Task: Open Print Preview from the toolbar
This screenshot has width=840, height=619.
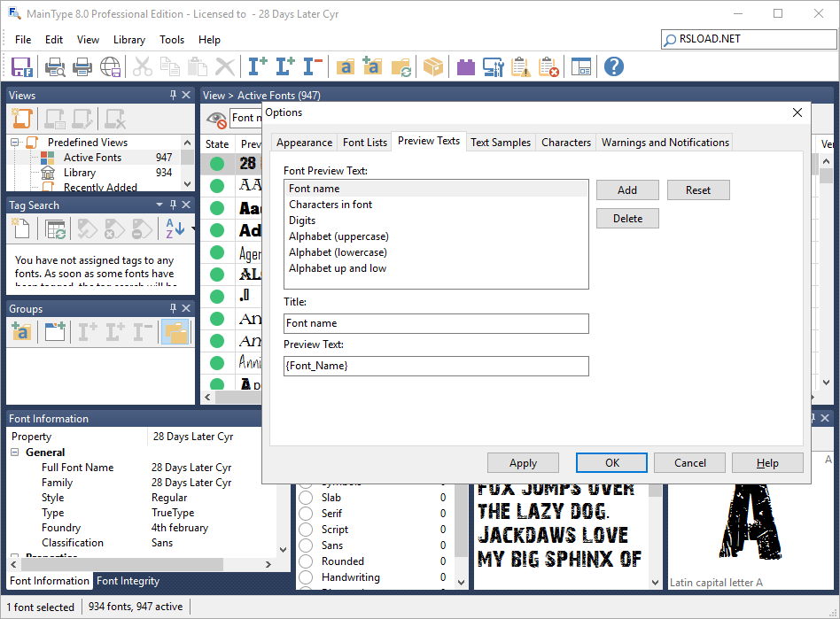Action: [x=54, y=67]
